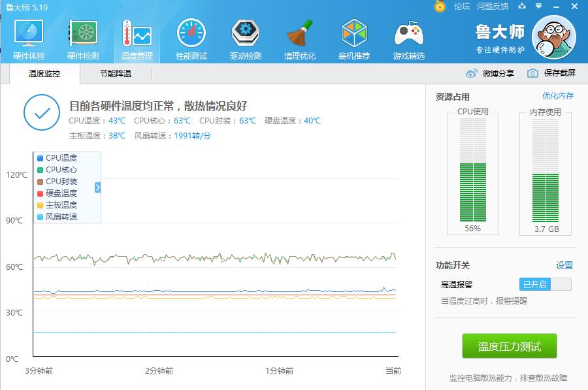Launch 驱动检测 driver detection

point(246,36)
